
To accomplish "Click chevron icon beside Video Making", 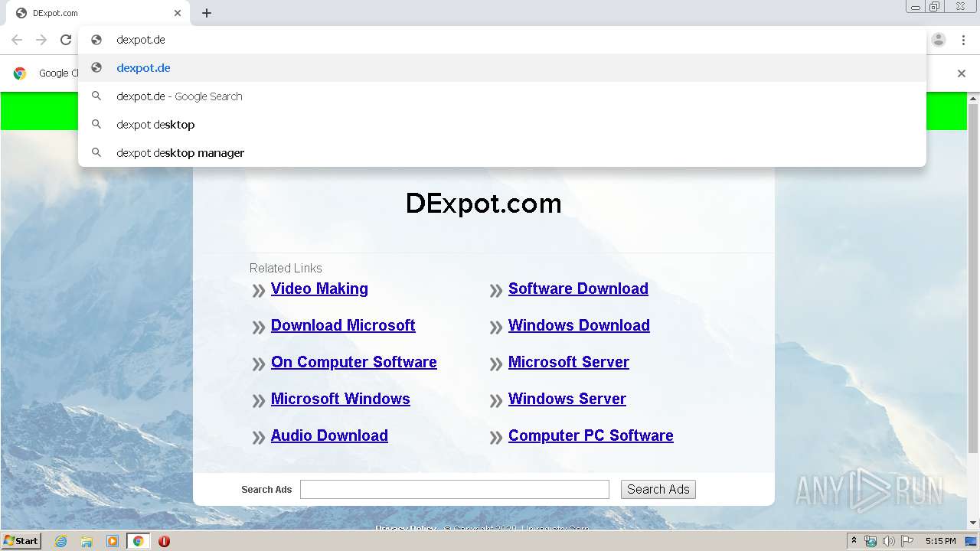I will tap(259, 291).
